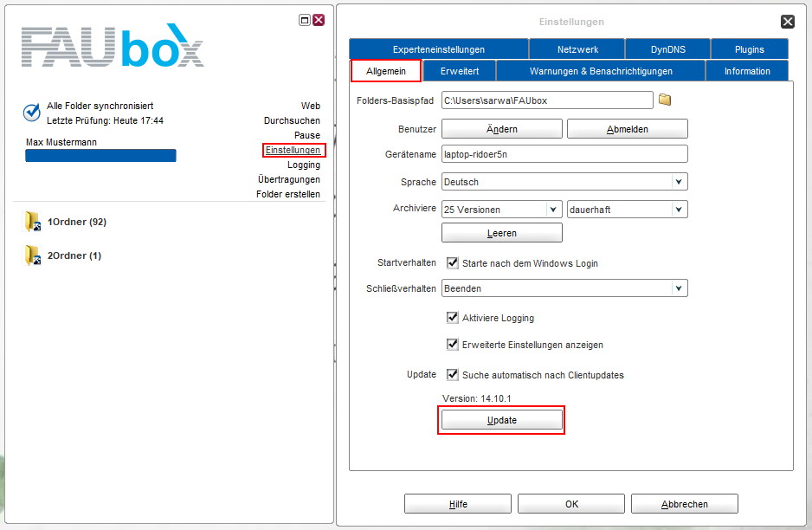Confirm settings with OK button
The height and width of the screenshot is (530, 812).
pos(571,504)
